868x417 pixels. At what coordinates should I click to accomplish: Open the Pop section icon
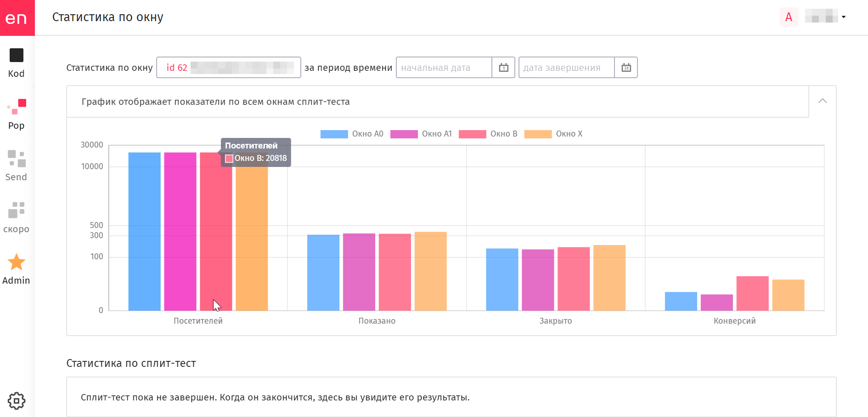point(17,106)
